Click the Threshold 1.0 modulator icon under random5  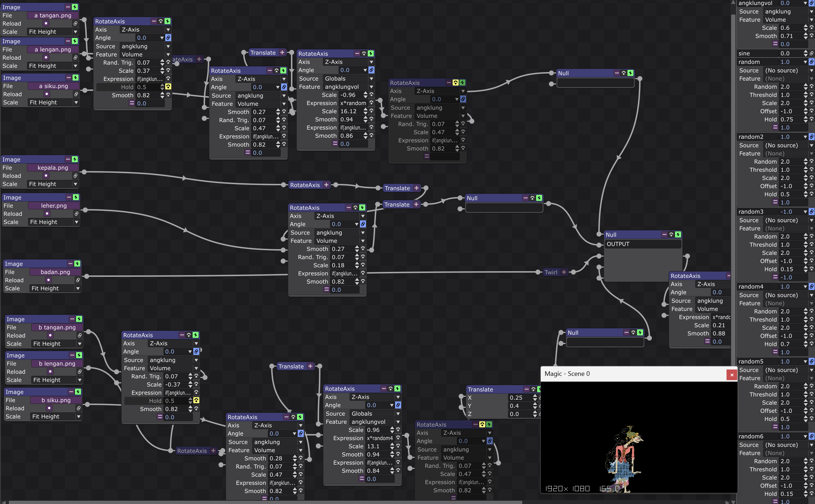point(811,395)
